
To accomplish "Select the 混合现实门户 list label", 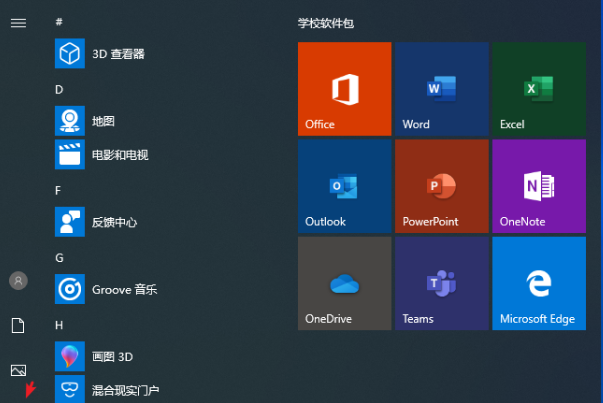I will pyautogui.click(x=125, y=390).
